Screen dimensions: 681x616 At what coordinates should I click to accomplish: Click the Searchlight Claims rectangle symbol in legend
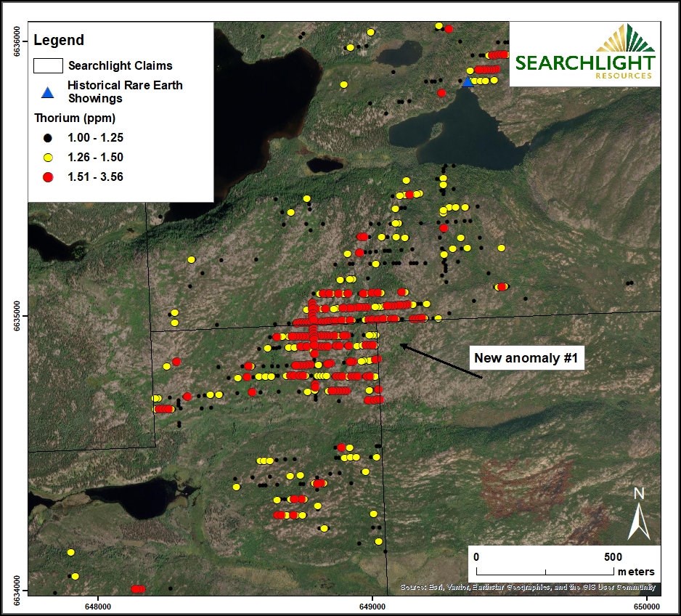48,65
